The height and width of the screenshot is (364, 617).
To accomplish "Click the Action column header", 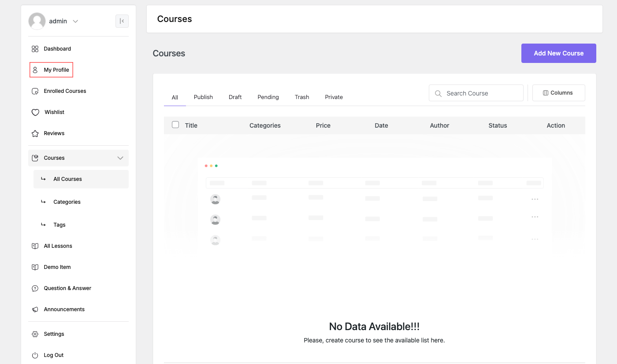I will tap(556, 125).
